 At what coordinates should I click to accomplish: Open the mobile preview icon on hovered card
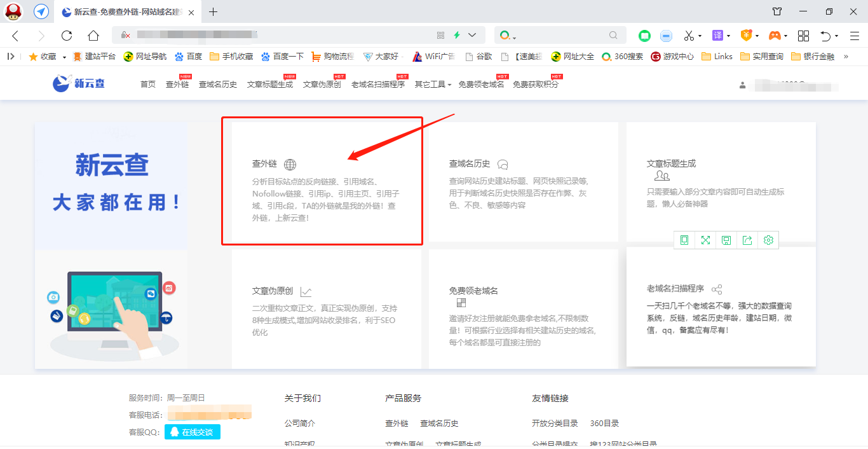pyautogui.click(x=684, y=240)
